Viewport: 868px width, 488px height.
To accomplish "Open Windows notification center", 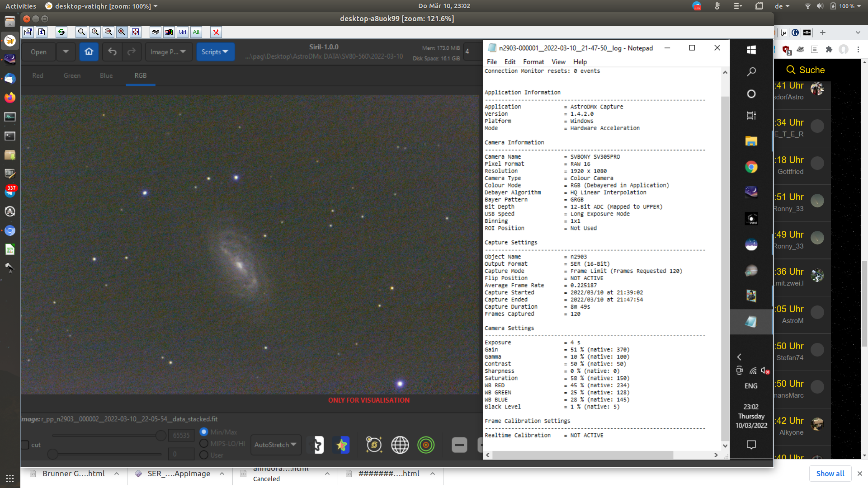I will pyautogui.click(x=751, y=445).
